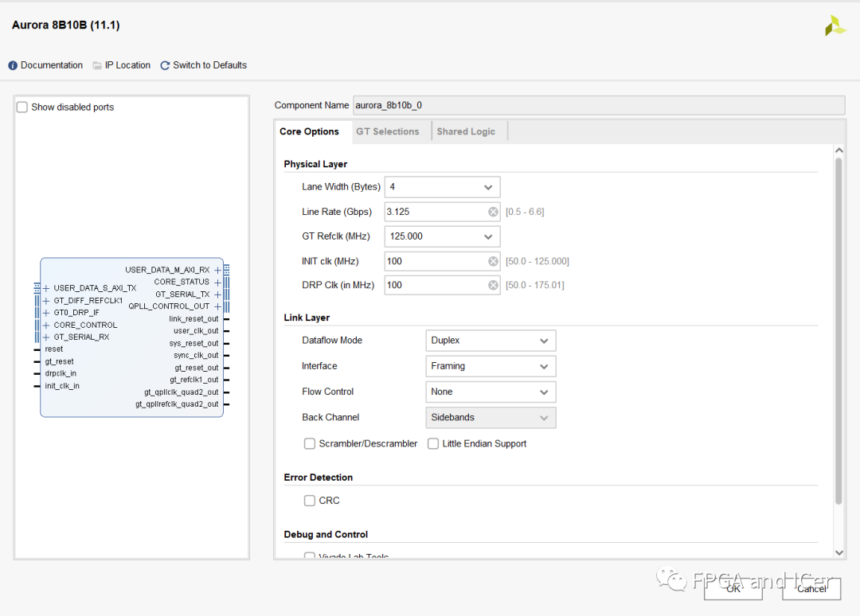
Task: Open Dataflow Mode dropdown
Action: point(491,341)
